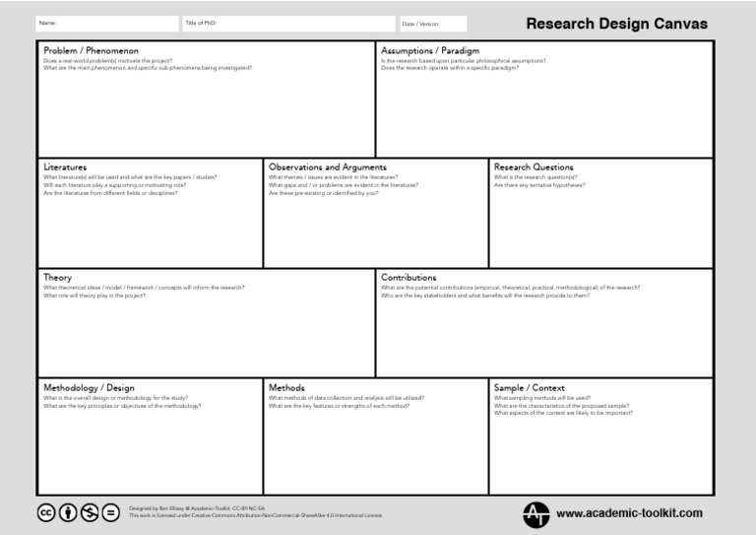Click the Name input field

point(107,24)
